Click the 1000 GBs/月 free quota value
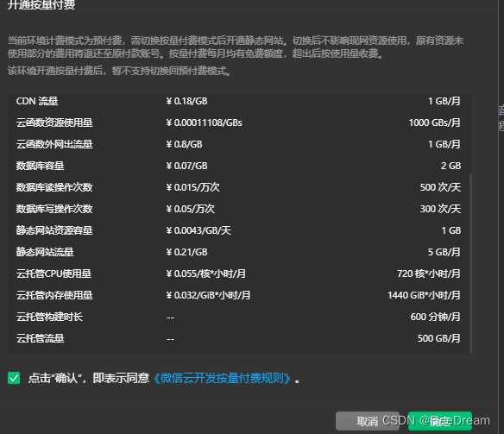 click(x=434, y=123)
